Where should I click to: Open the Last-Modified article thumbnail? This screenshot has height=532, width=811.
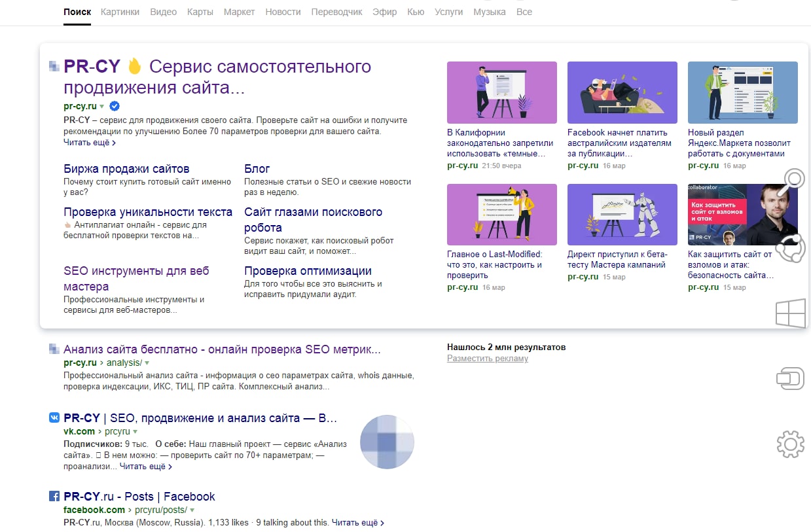click(x=502, y=215)
